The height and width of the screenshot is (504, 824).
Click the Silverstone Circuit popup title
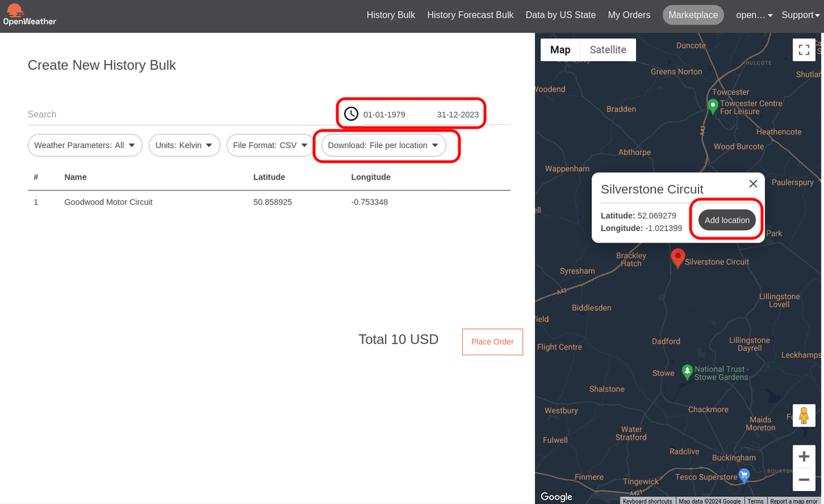[x=652, y=189]
